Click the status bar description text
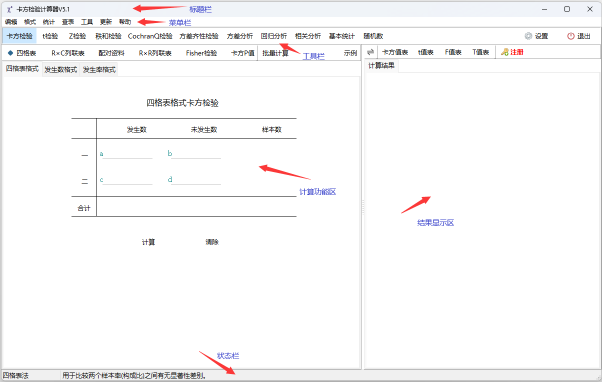 (x=134, y=375)
